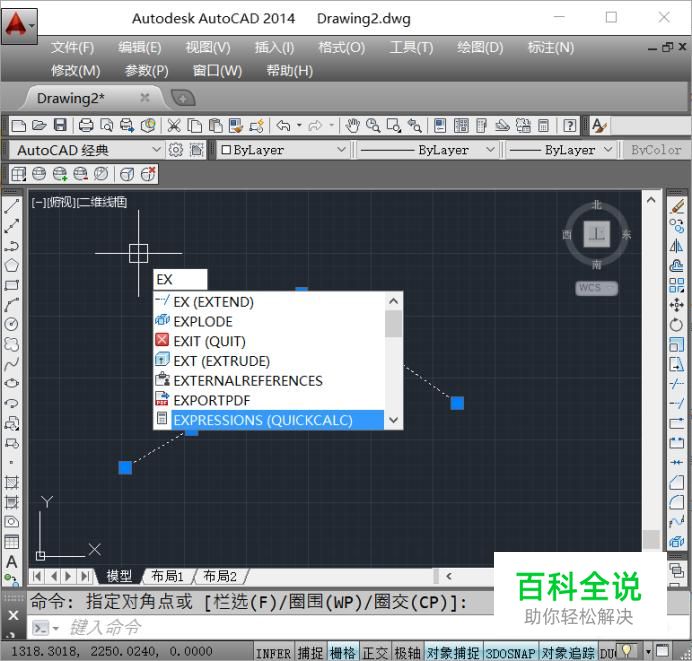Image resolution: width=692 pixels, height=661 pixels.
Task: Open the 文件(F) menu
Action: click(72, 48)
